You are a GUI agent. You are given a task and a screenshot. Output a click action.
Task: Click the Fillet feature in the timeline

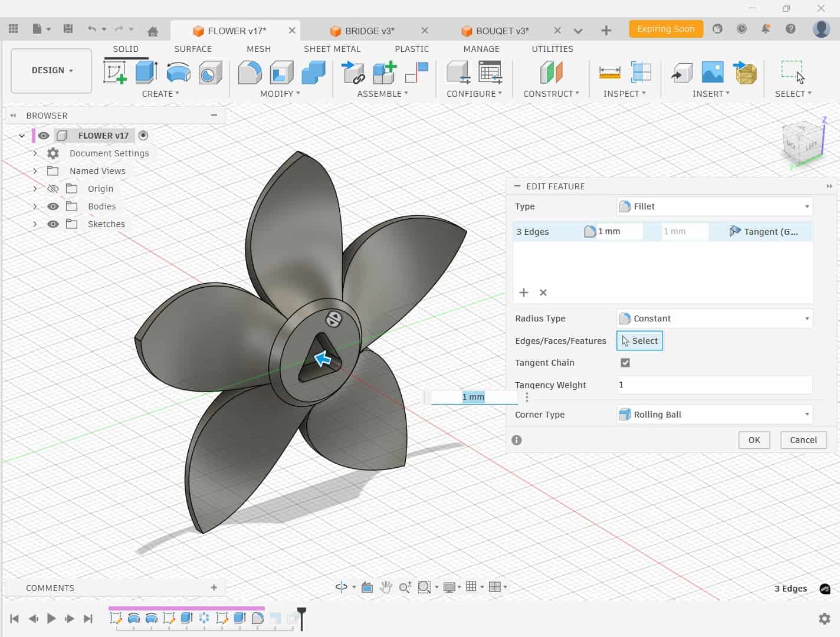click(x=257, y=618)
